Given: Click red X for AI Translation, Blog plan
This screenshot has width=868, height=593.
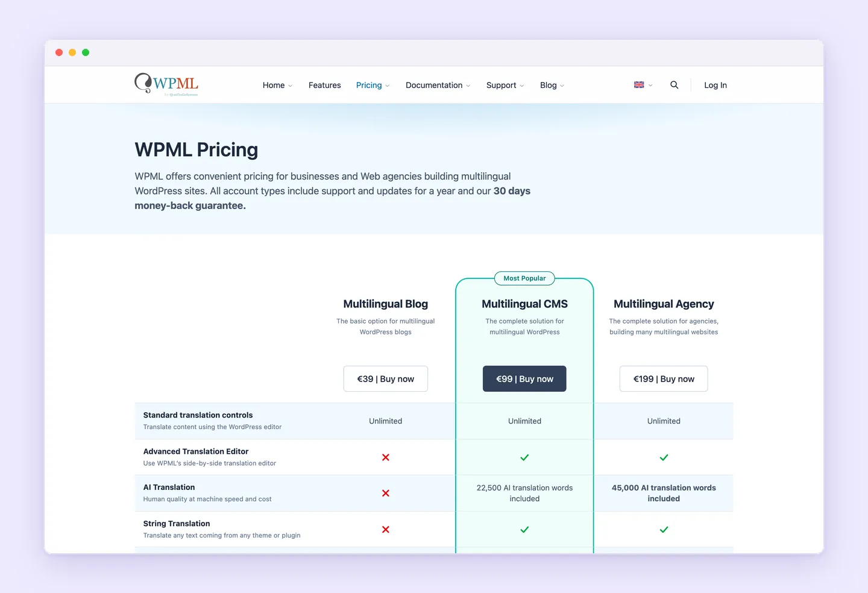Looking at the screenshot, I should click(x=386, y=493).
